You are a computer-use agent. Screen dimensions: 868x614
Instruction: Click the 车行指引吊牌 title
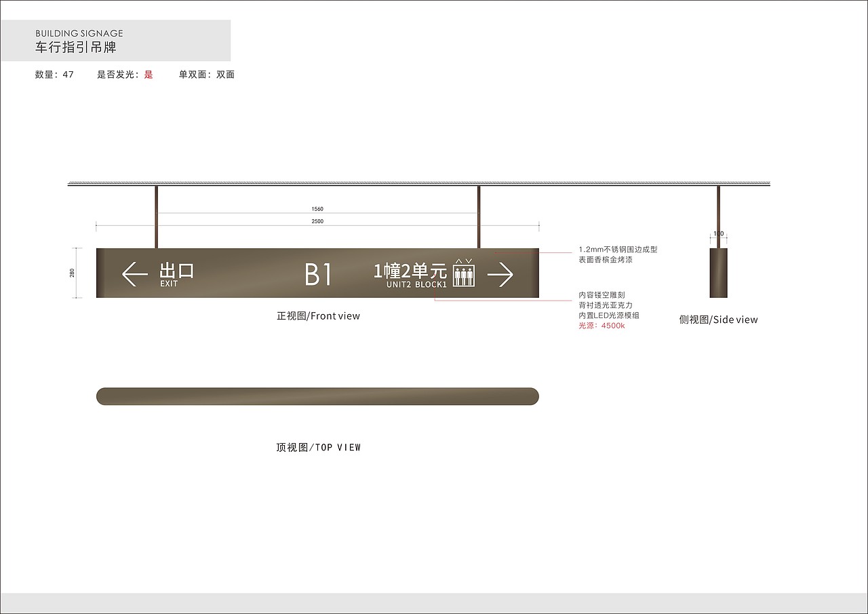pos(76,48)
